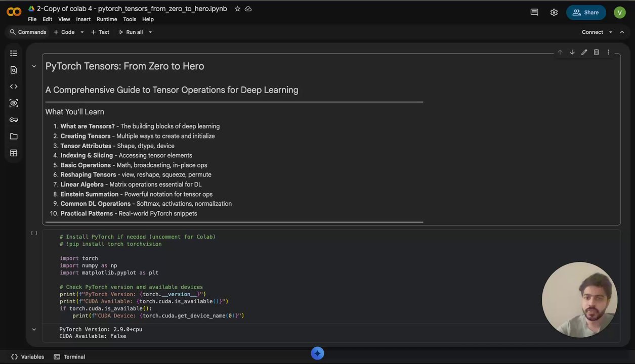635x364 pixels.
Task: Check the cloud save status icon
Action: coord(248,9)
